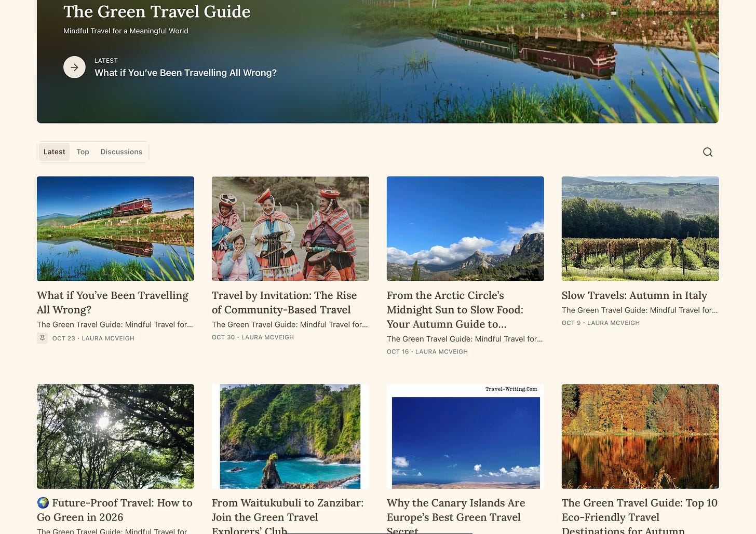Click the pin icon next to OCT 23
This screenshot has height=534, width=756.
tap(42, 338)
